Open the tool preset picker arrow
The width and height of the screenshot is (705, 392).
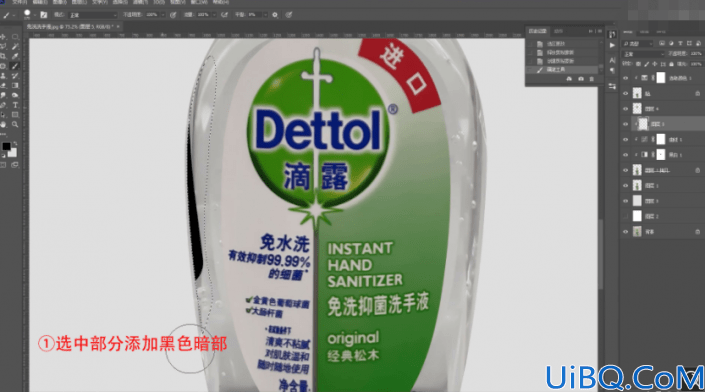[x=13, y=15]
